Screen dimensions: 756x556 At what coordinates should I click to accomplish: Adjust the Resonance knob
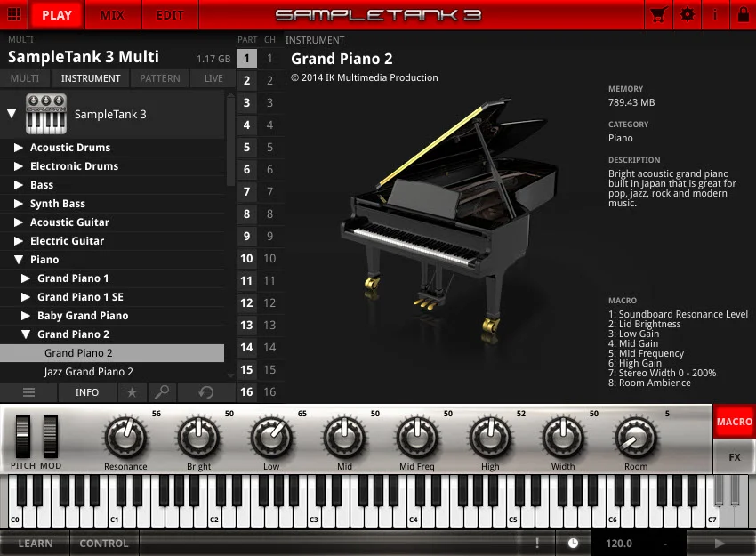pyautogui.click(x=125, y=438)
